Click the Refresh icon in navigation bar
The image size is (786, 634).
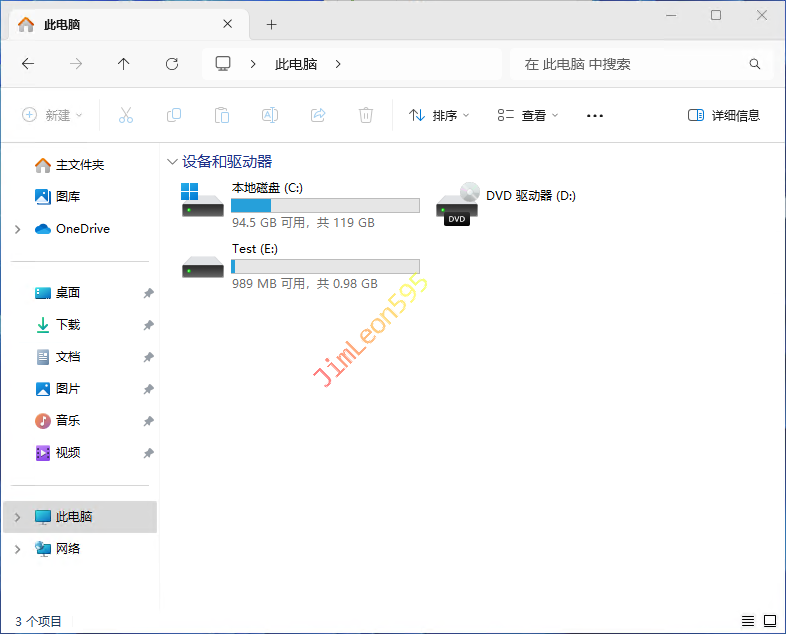(172, 64)
